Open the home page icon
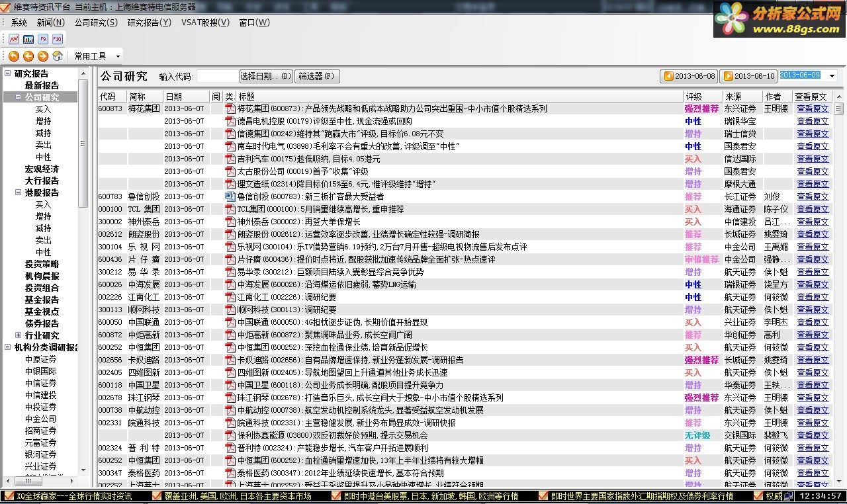The width and height of the screenshot is (847, 504). click(x=58, y=56)
